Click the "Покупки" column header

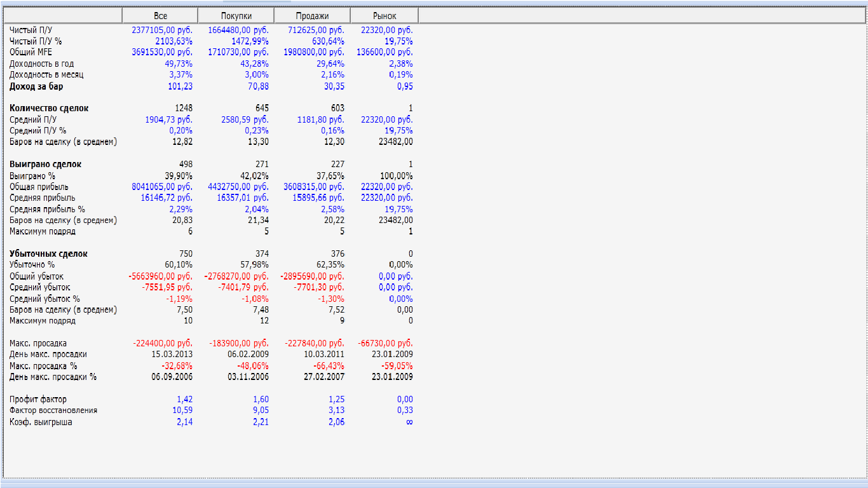(x=236, y=16)
